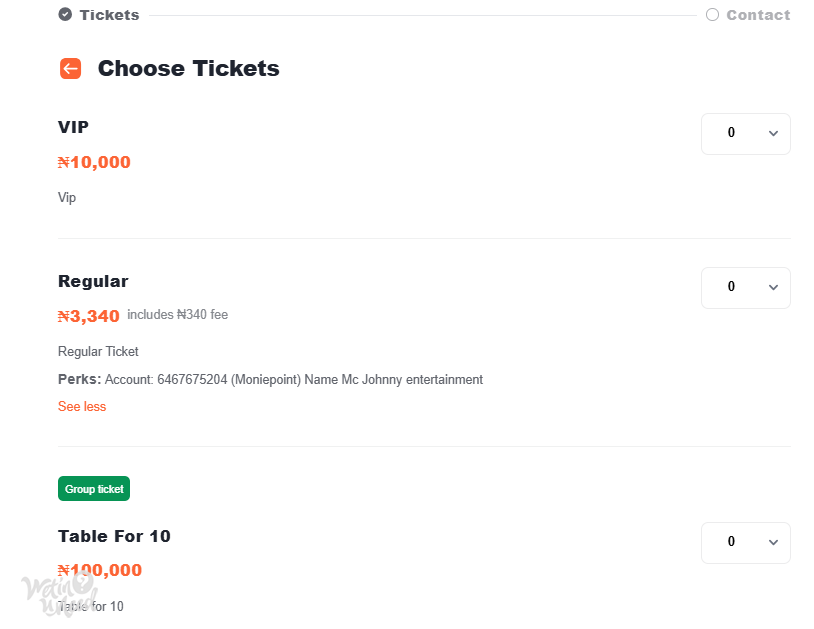
Task: Go to the Tickets step label
Action: tap(109, 15)
